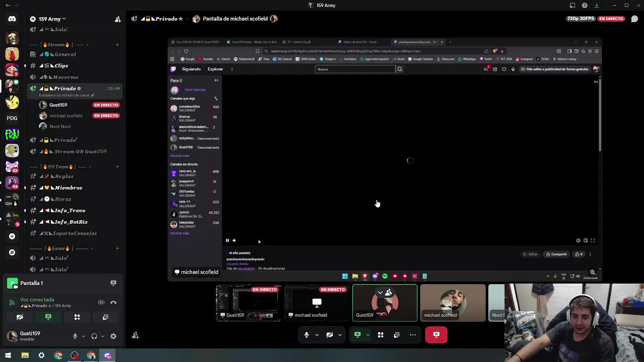Create channel in Stream category plus
Image resolution: width=644 pixels, height=362 pixels.
(x=117, y=45)
